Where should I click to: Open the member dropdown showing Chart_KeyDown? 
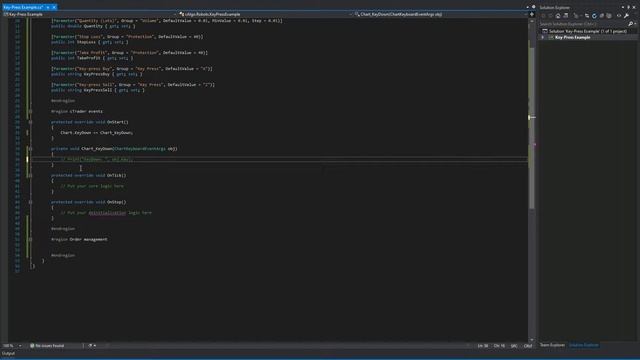[x=440, y=14]
